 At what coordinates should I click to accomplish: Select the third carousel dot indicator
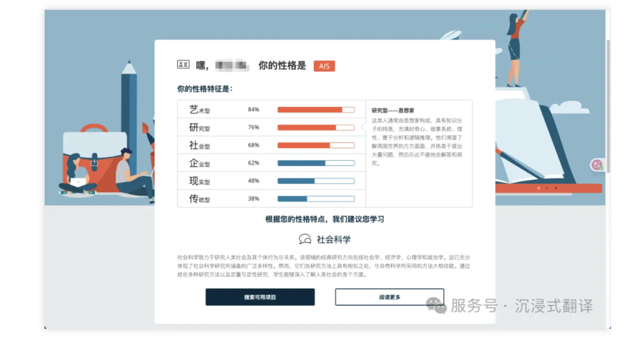[x=556, y=188]
